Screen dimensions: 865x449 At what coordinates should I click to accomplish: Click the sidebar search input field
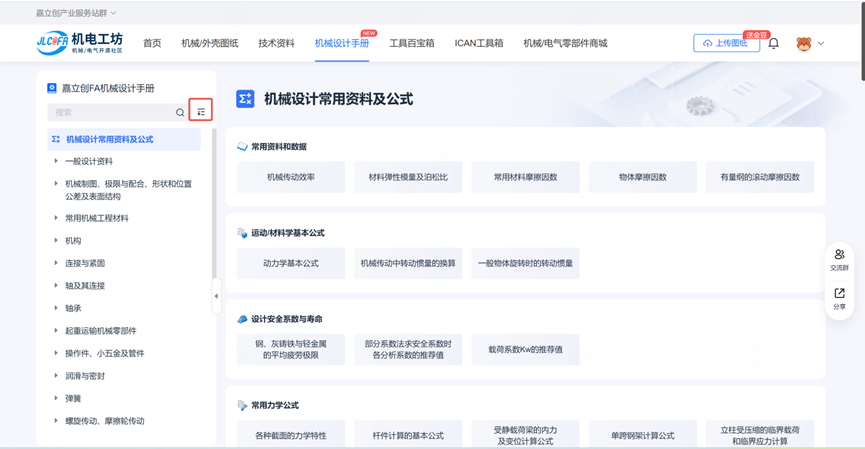[x=110, y=113]
